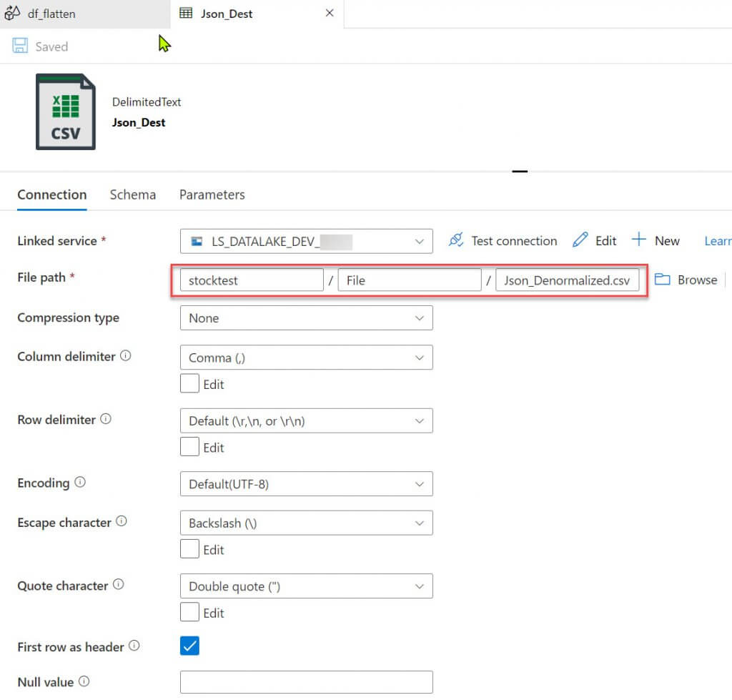Click Row delimiter info icon
The image size is (732, 700).
click(x=106, y=419)
